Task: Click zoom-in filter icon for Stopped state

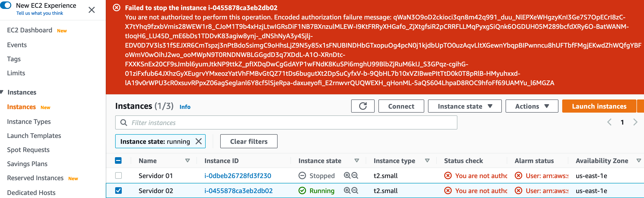Action: (347, 175)
